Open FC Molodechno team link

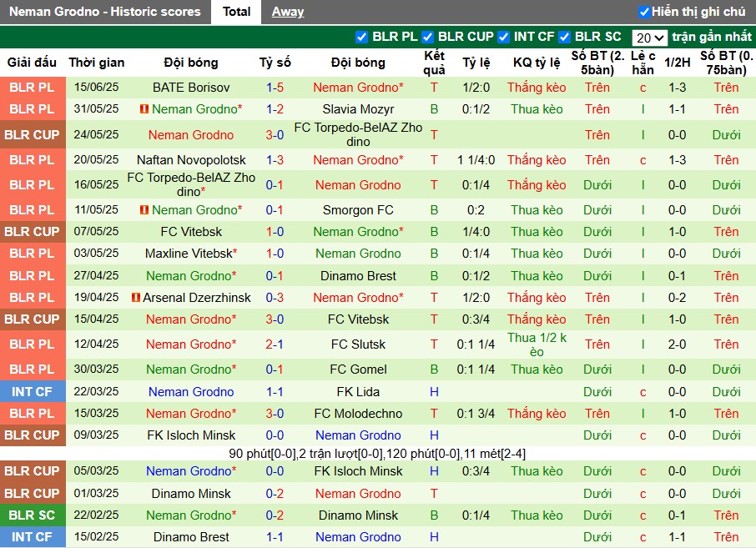tap(358, 414)
